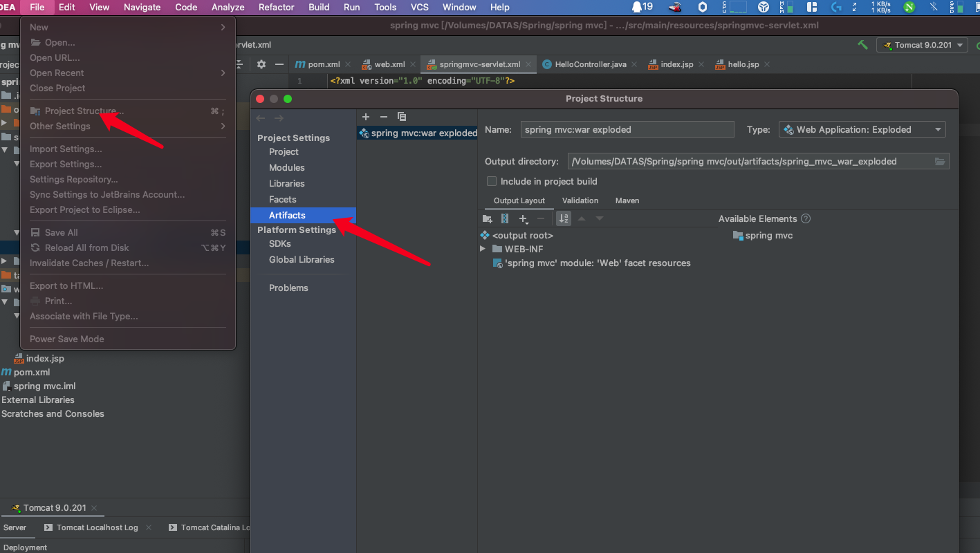This screenshot has width=980, height=553.
Task: Choose Project Structure from File menu
Action: pyautogui.click(x=128, y=111)
